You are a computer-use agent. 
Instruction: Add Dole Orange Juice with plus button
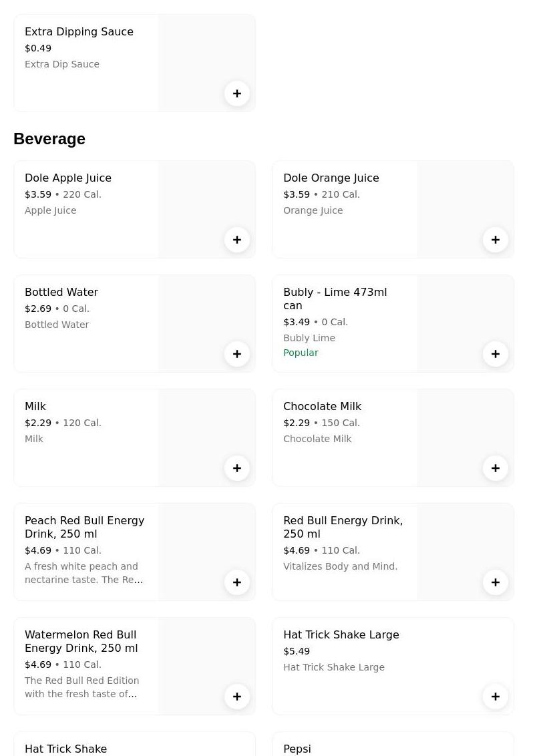click(496, 240)
